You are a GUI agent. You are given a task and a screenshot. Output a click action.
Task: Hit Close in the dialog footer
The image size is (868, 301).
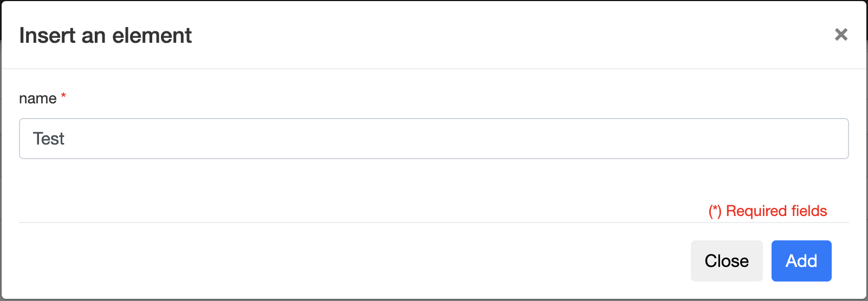[x=726, y=261]
